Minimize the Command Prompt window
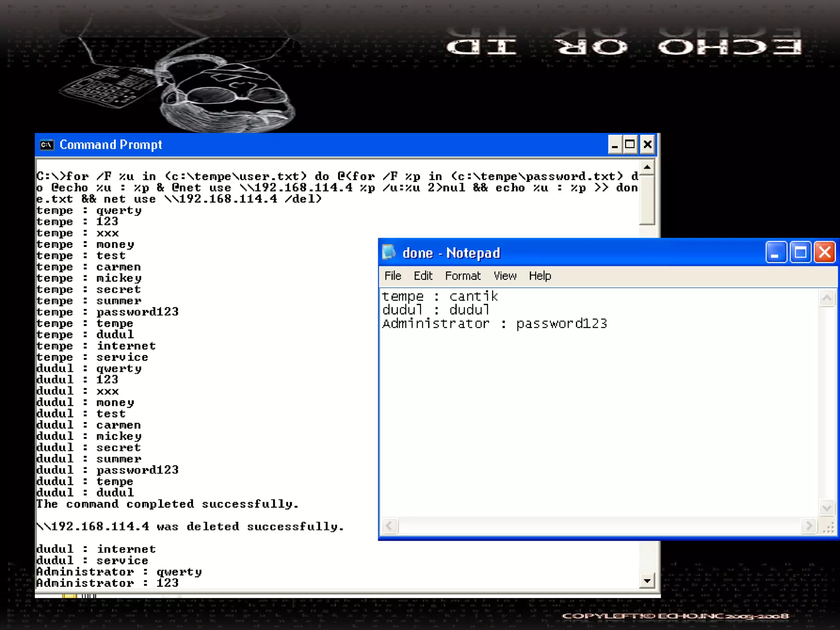The height and width of the screenshot is (630, 840). (614, 145)
